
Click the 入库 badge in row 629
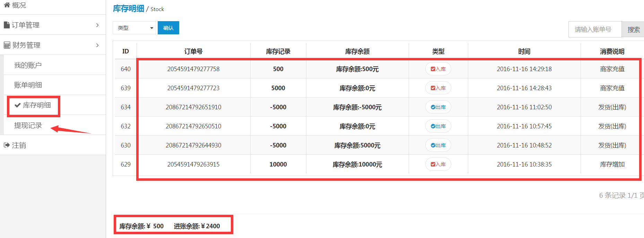438,164
